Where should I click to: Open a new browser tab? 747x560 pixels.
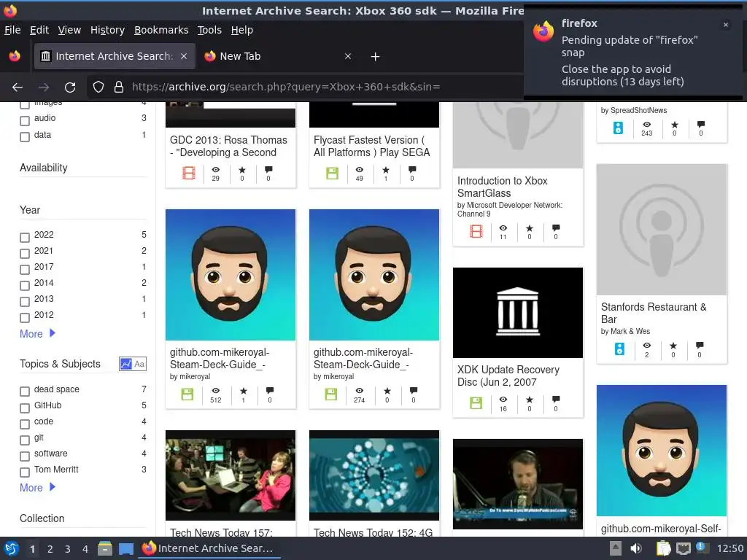coord(376,57)
